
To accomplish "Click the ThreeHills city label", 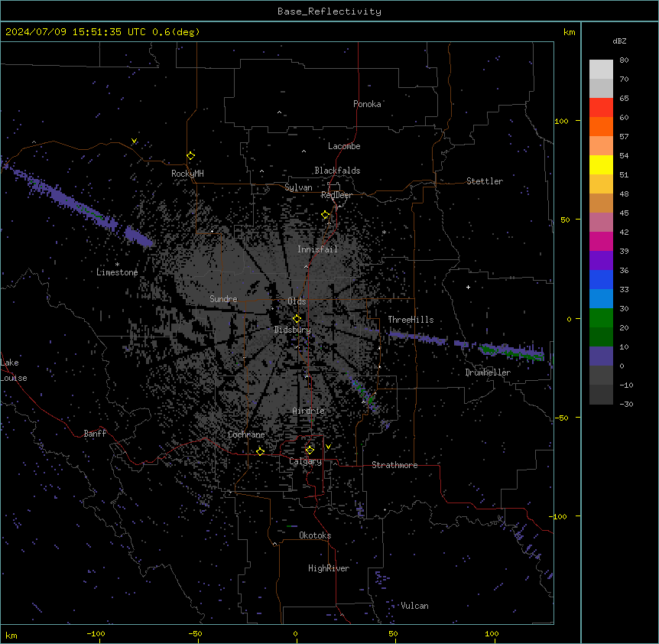I will click(x=411, y=320).
